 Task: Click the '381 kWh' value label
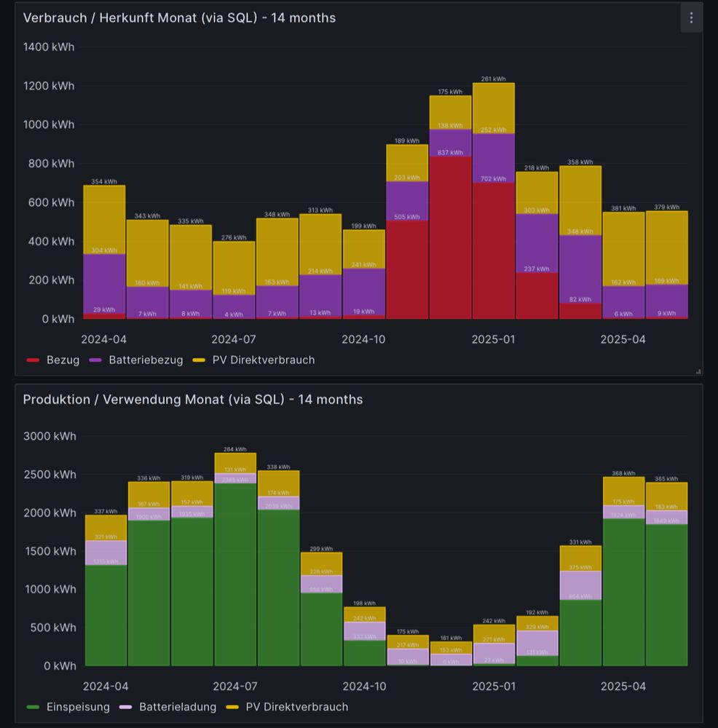click(623, 208)
